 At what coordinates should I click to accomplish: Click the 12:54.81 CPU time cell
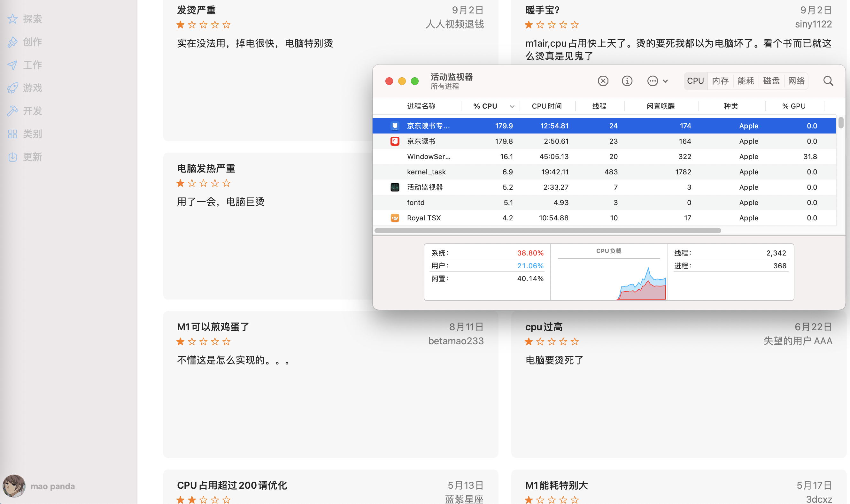pyautogui.click(x=554, y=126)
